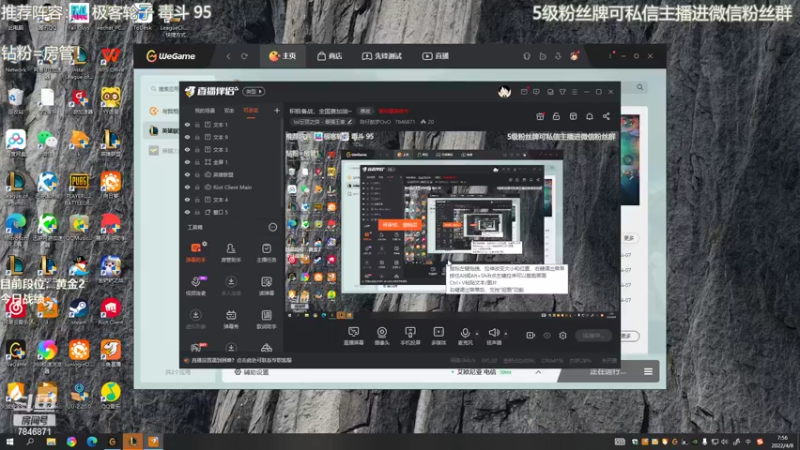
Task: Open the WeGame 先锋测试 tab
Action: click(x=382, y=56)
